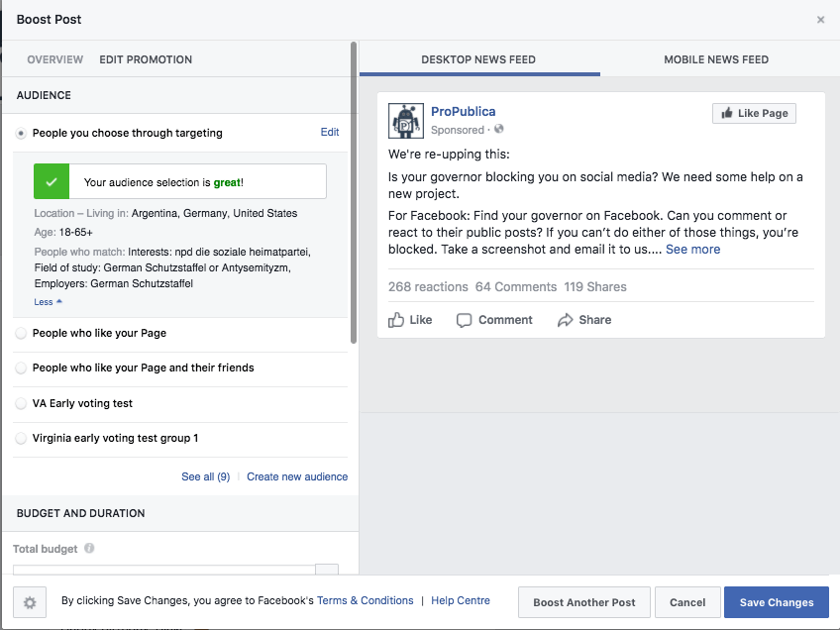
Task: Select 'People who like your Page' option
Action: tap(22, 334)
